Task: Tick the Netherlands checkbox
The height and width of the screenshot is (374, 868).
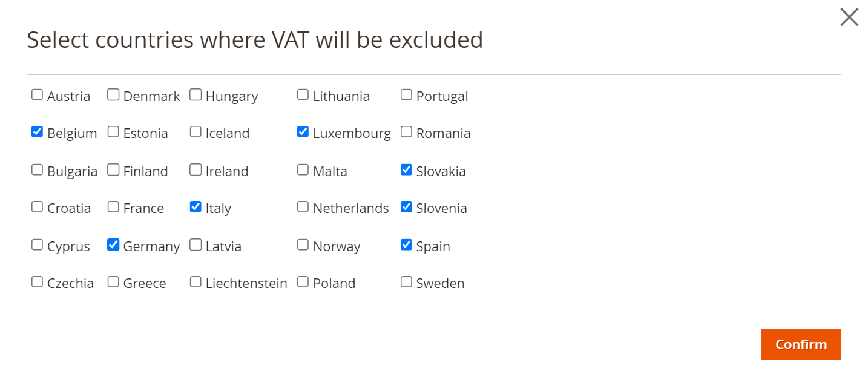Action: pos(303,207)
